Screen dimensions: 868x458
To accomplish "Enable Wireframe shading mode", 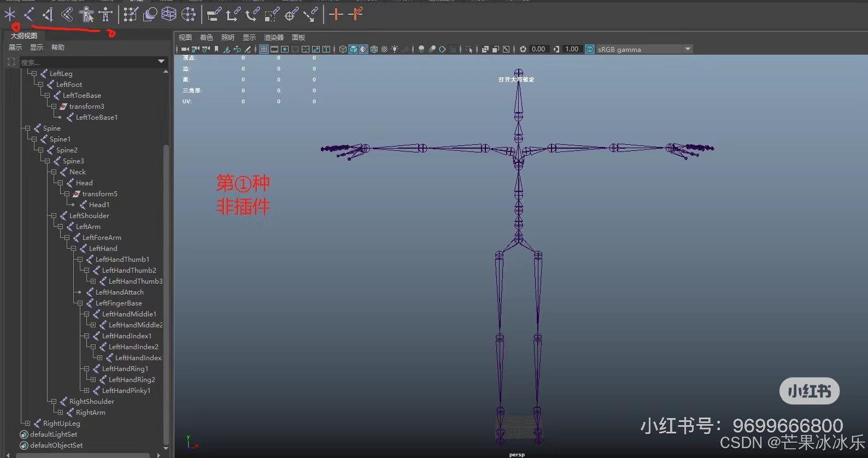I will (343, 49).
